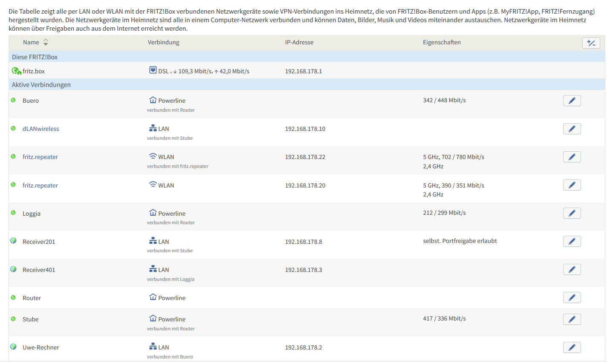Click the Stube device name
The width and height of the screenshot is (607, 364).
point(30,319)
